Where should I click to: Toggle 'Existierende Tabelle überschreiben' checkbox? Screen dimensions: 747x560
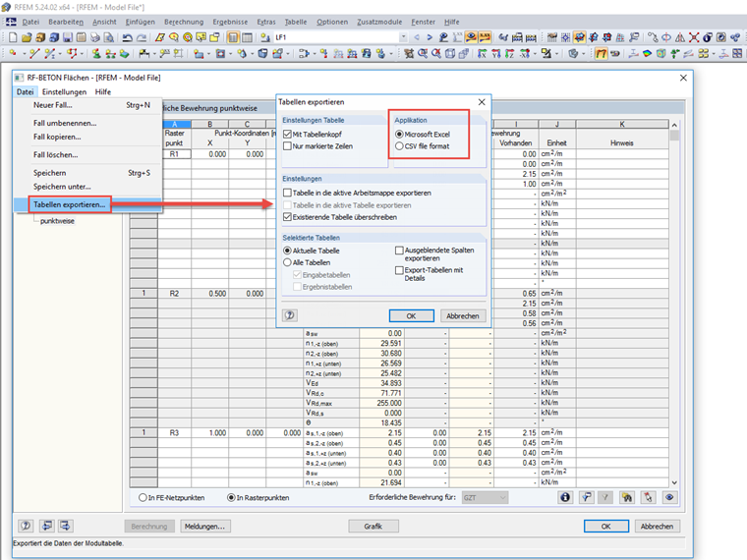(x=287, y=217)
